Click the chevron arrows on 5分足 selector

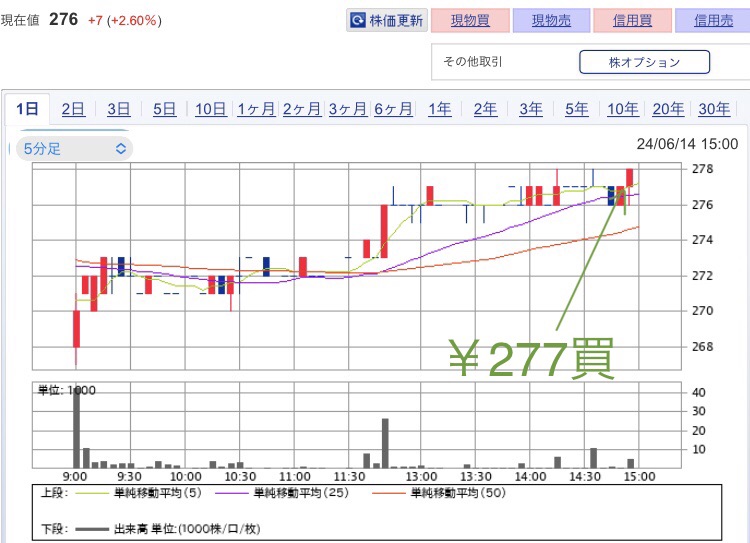tap(121, 148)
